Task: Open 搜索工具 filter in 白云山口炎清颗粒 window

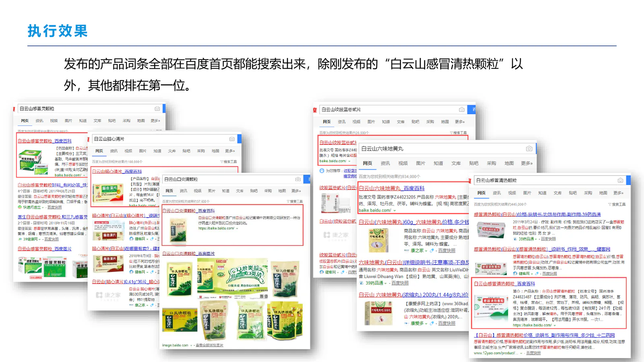Action: point(295,202)
